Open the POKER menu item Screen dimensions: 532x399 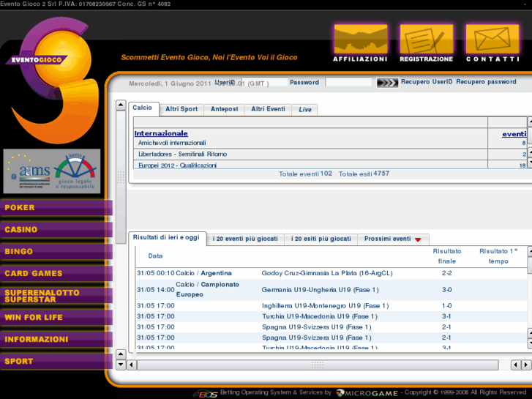pyautogui.click(x=56, y=207)
